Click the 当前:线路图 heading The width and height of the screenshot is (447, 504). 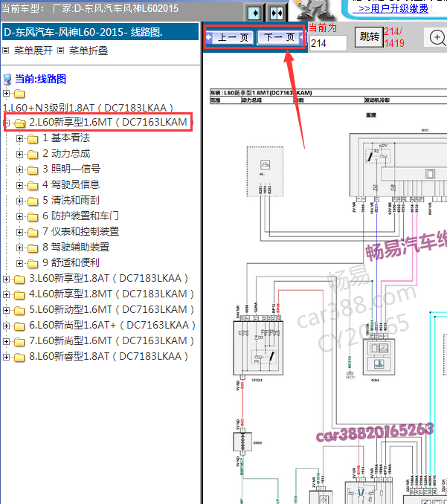pyautogui.click(x=41, y=79)
